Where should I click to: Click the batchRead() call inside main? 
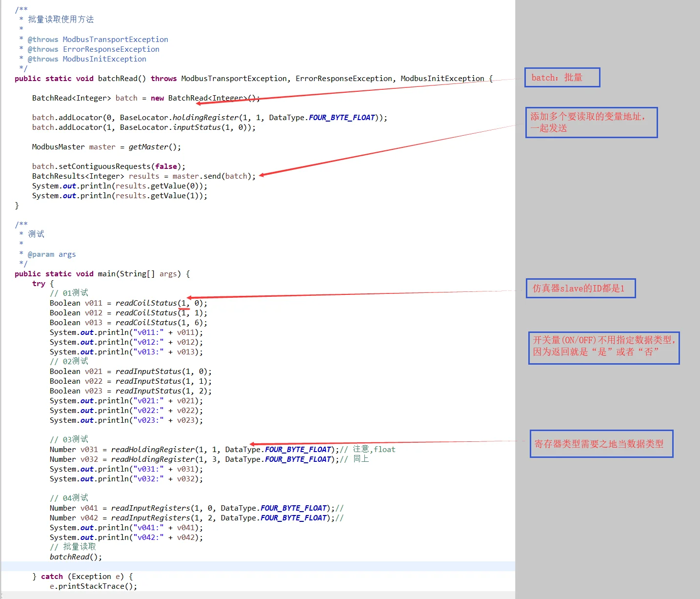76,557
